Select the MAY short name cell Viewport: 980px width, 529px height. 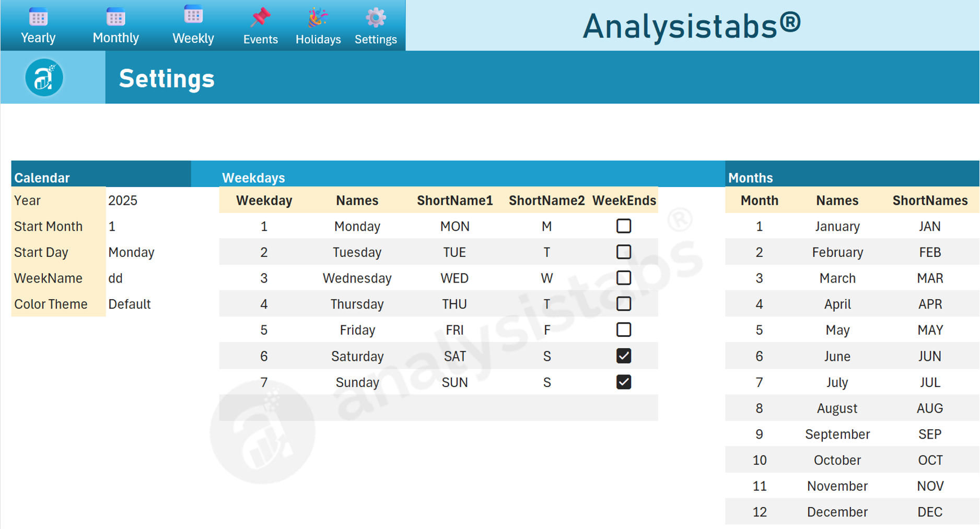[930, 330]
